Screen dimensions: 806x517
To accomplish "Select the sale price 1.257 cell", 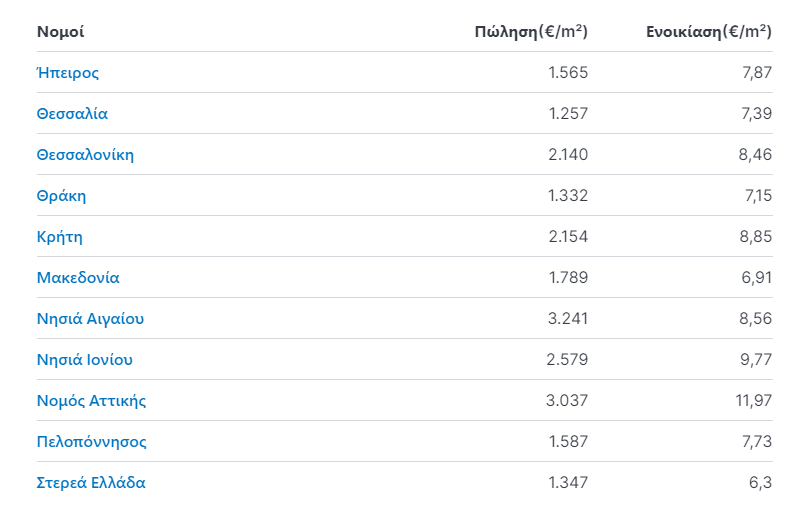I will click(x=569, y=114).
